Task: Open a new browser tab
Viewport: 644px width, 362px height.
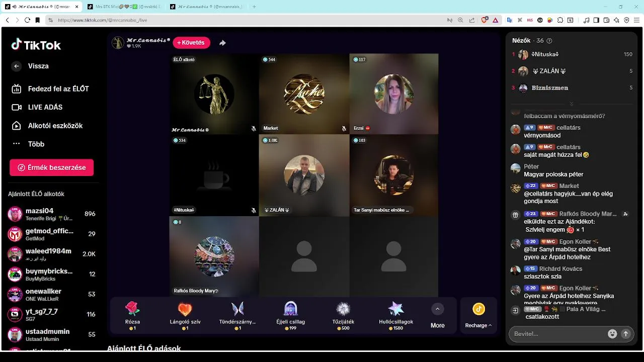Action: point(255,7)
